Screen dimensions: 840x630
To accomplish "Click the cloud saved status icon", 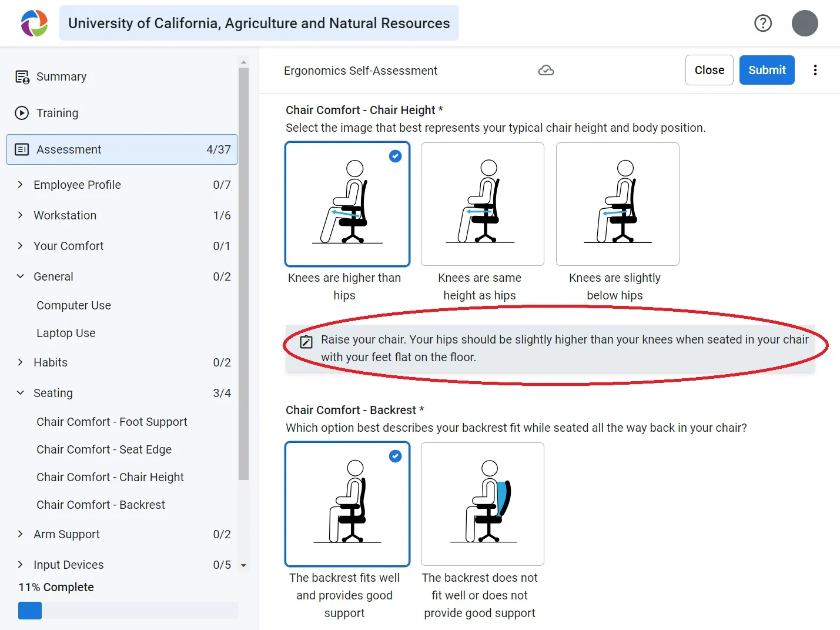I will click(x=546, y=71).
